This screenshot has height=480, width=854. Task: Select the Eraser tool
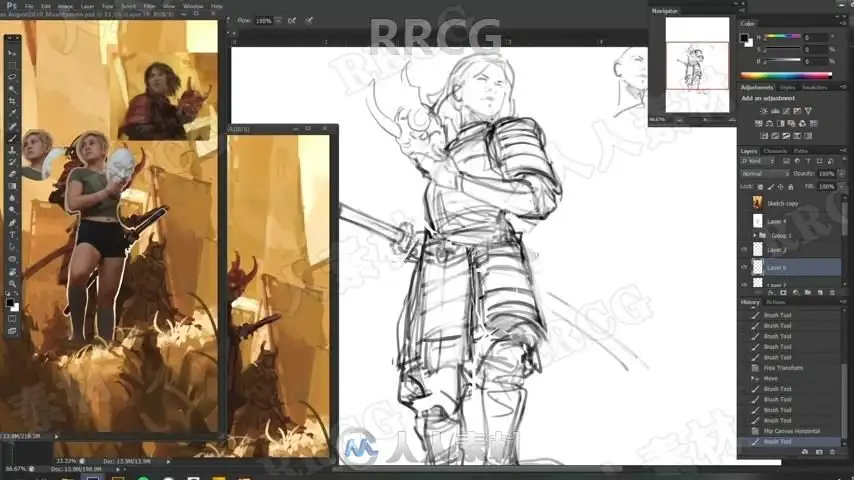pos(12,174)
